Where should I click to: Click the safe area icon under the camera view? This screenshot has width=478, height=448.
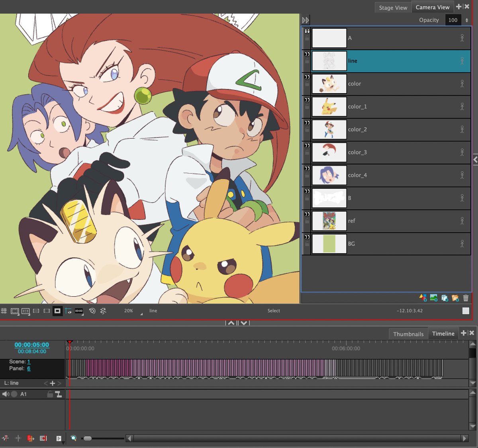click(15, 311)
